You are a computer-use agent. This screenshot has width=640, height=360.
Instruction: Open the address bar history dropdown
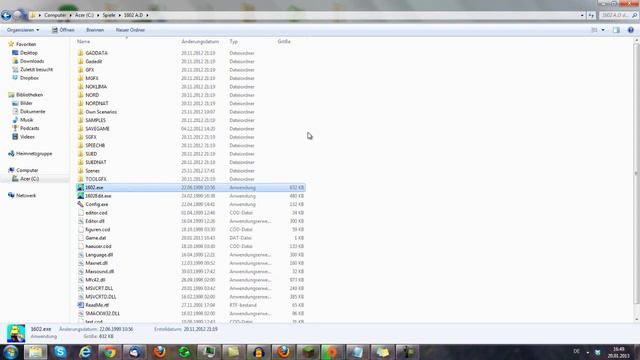[x=582, y=15]
